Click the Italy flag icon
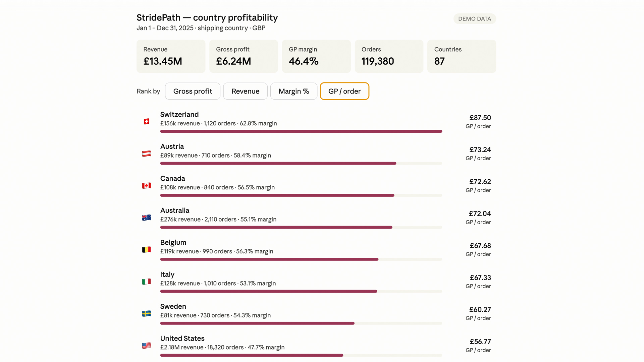 [147, 282]
